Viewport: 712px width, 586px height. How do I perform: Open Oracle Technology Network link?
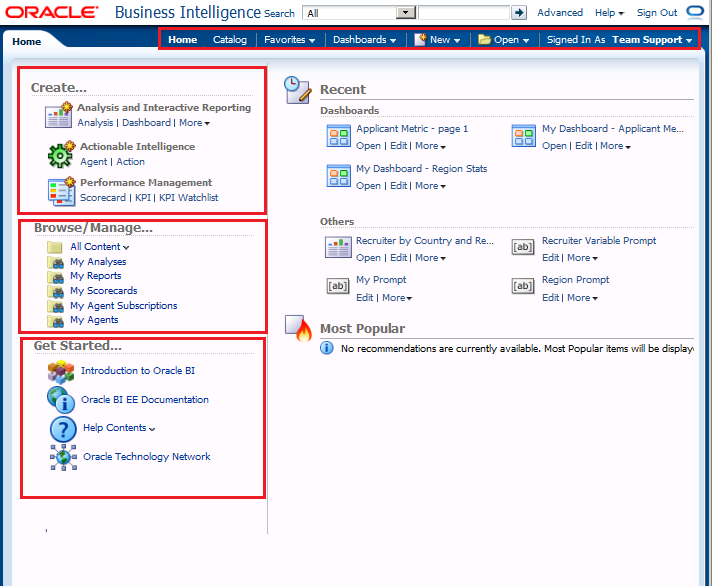click(x=147, y=457)
